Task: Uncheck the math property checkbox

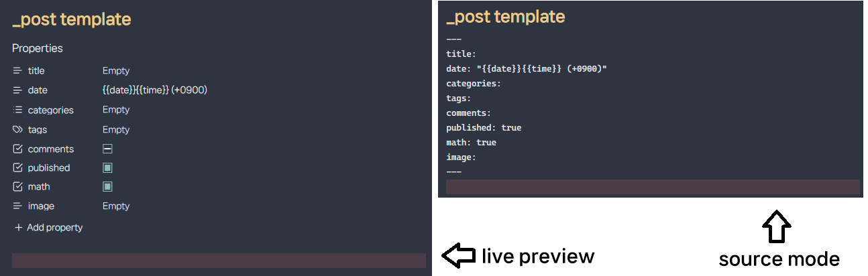Action: click(107, 186)
